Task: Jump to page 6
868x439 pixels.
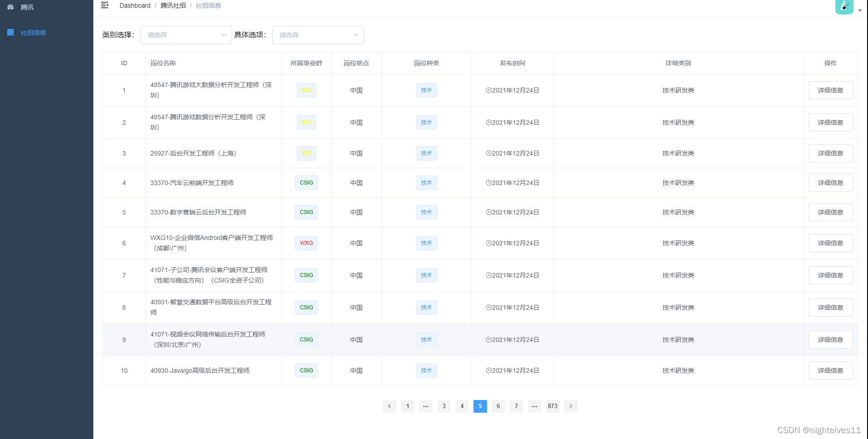Action: point(498,406)
